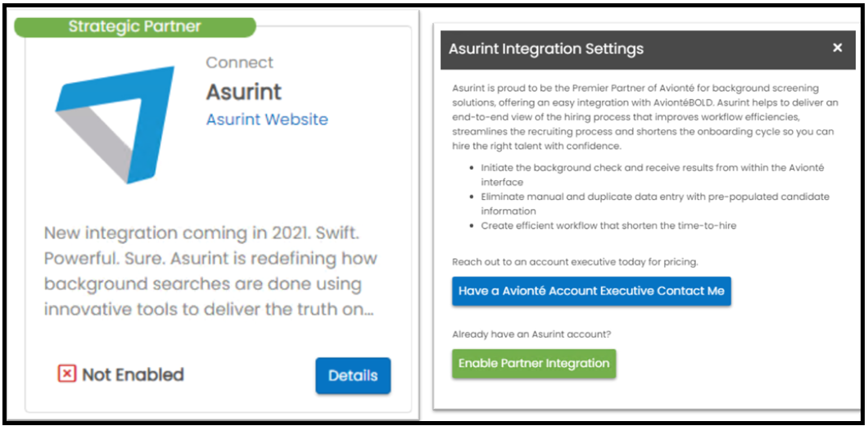Click Have a Avionté Account Executive Contact Me

pos(591,291)
